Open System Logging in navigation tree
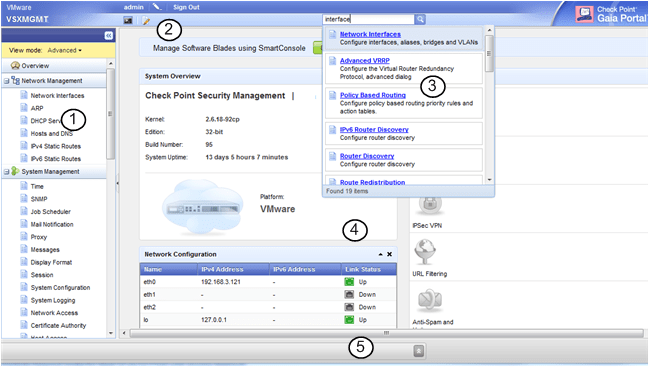 coord(53,300)
